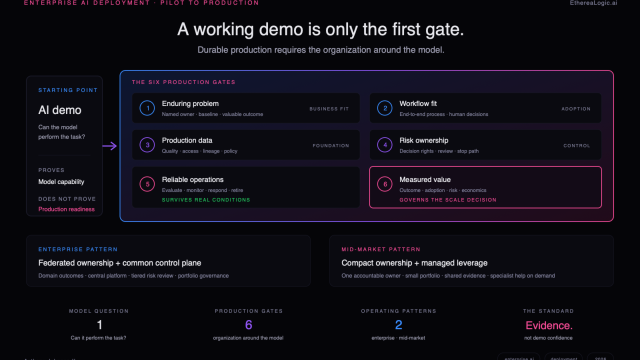Select the Enduring problem gate title
This screenshot has width=640, height=360.
pyautogui.click(x=190, y=104)
